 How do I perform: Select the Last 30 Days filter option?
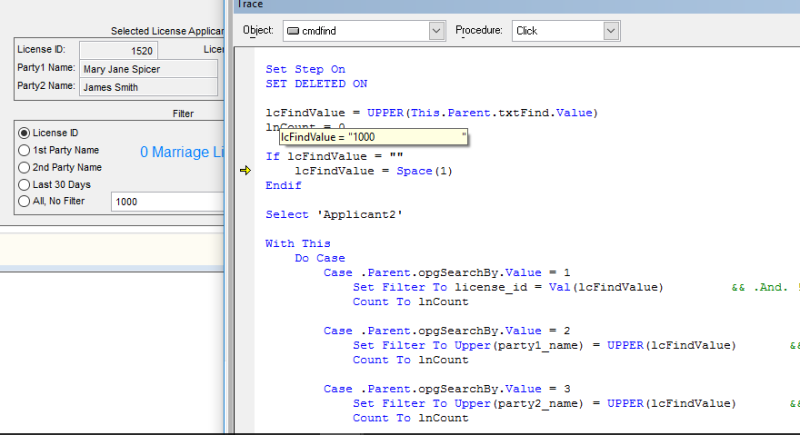click(24, 185)
